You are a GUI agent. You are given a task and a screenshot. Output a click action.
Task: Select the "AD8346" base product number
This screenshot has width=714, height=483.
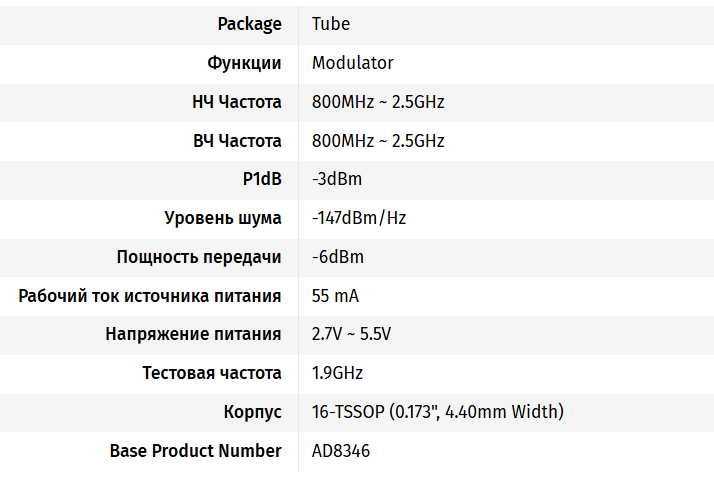tap(341, 451)
